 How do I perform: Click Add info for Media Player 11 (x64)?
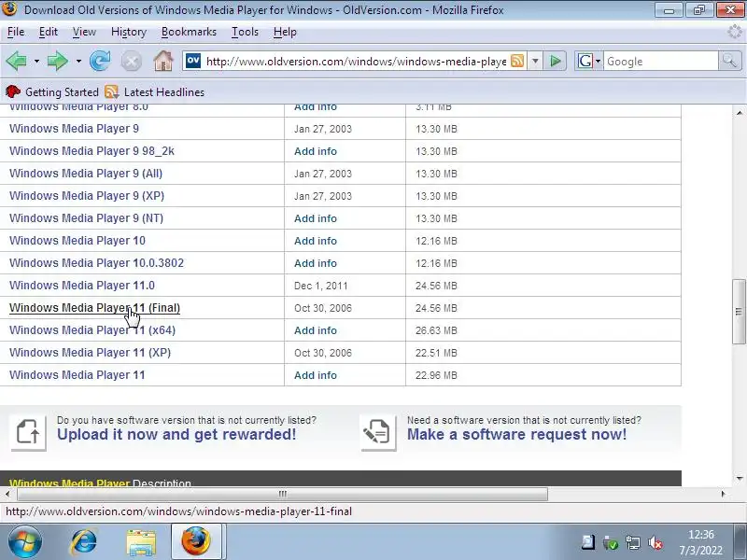click(316, 330)
